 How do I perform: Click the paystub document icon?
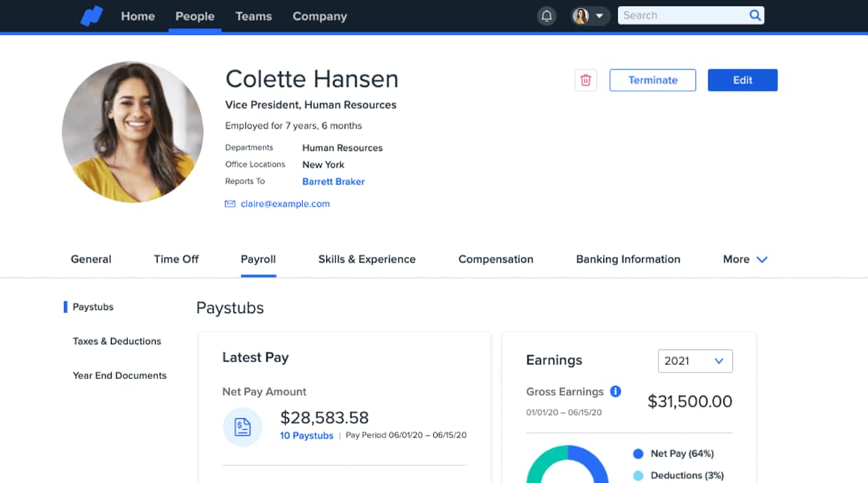tap(243, 427)
